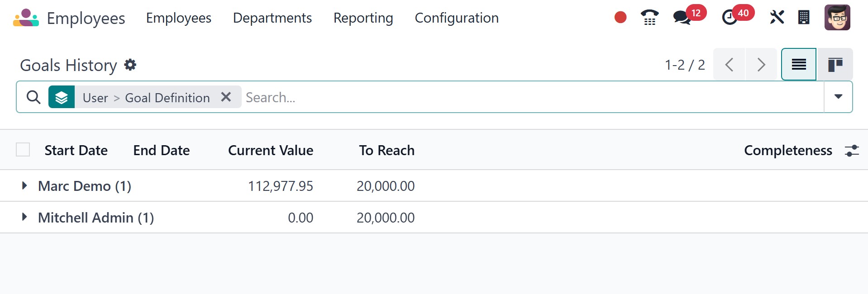Click the Employees app logo icon
Screen dimensions: 868x294
pos(26,18)
